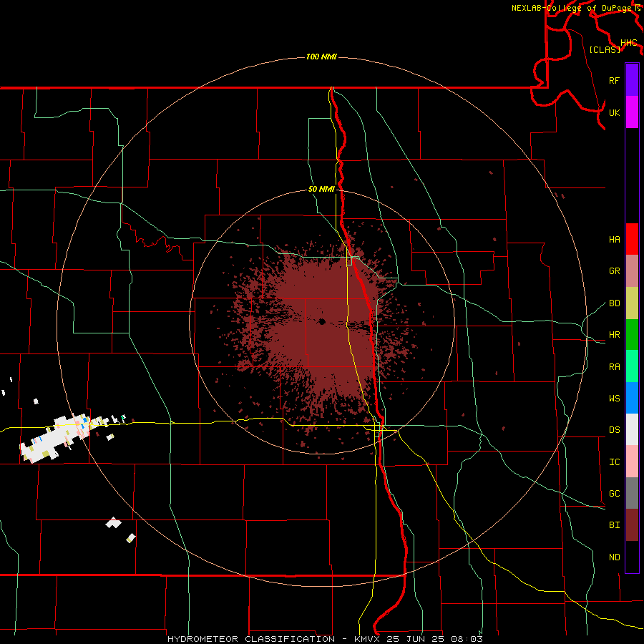This screenshot has height=644, width=644.
Task: Click the WS blue legend swatch
Action: [632, 398]
